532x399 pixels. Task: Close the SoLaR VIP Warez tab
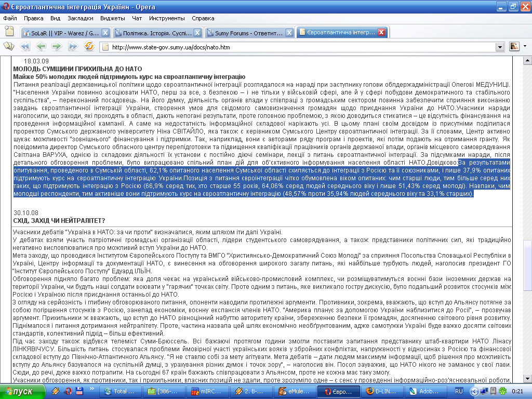point(105,33)
